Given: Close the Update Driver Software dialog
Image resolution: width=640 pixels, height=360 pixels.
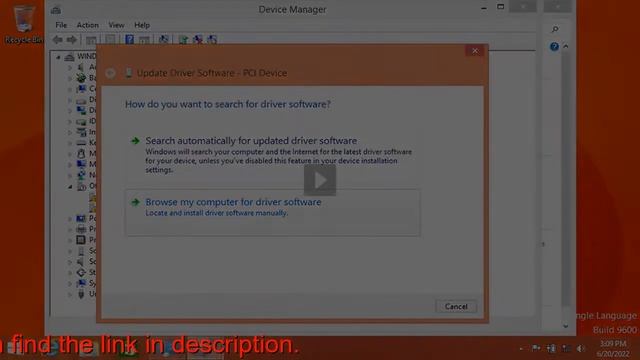Looking at the screenshot, I should pyautogui.click(x=475, y=51).
